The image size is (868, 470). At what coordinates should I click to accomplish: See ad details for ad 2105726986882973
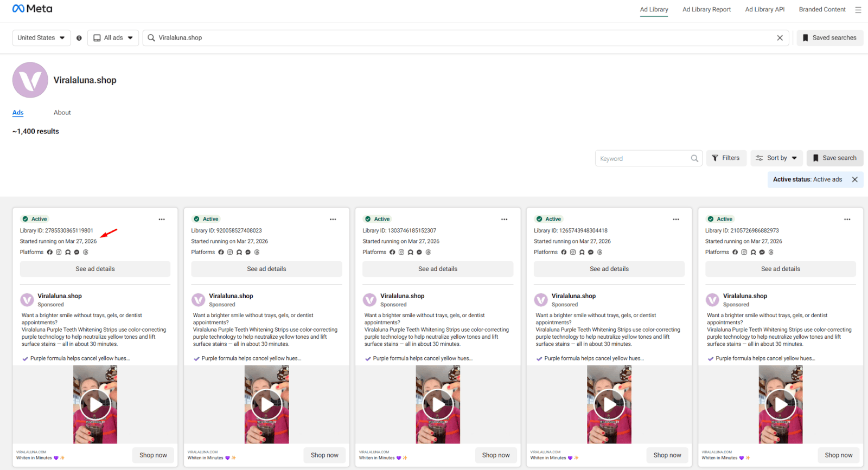[781, 269]
